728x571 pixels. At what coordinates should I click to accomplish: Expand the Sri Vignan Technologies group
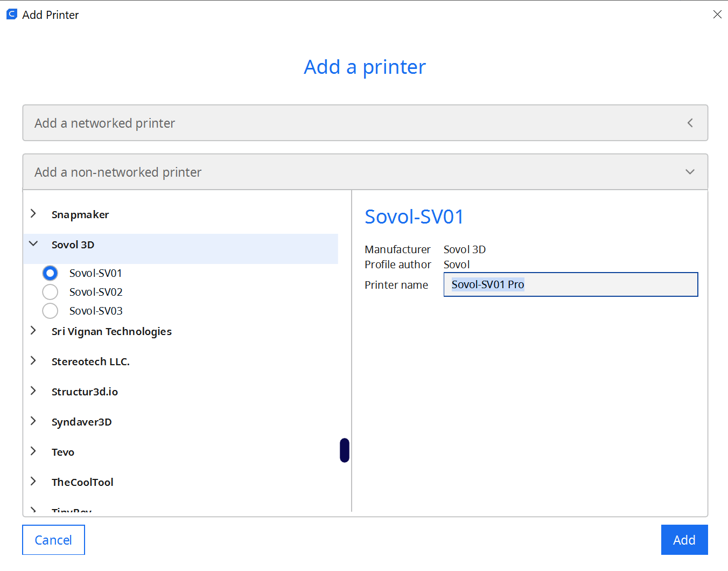pyautogui.click(x=33, y=331)
